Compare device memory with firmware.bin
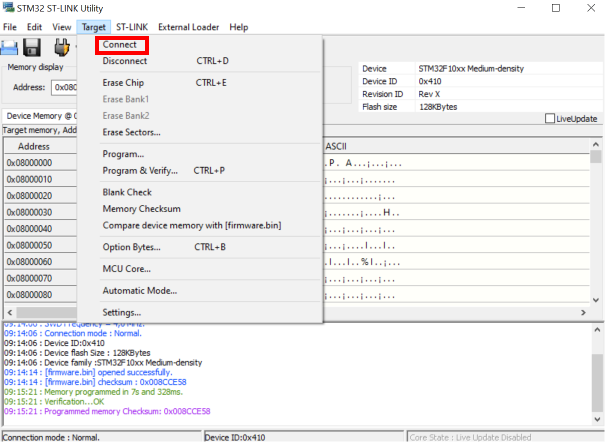The height and width of the screenshot is (442, 605). [191, 225]
